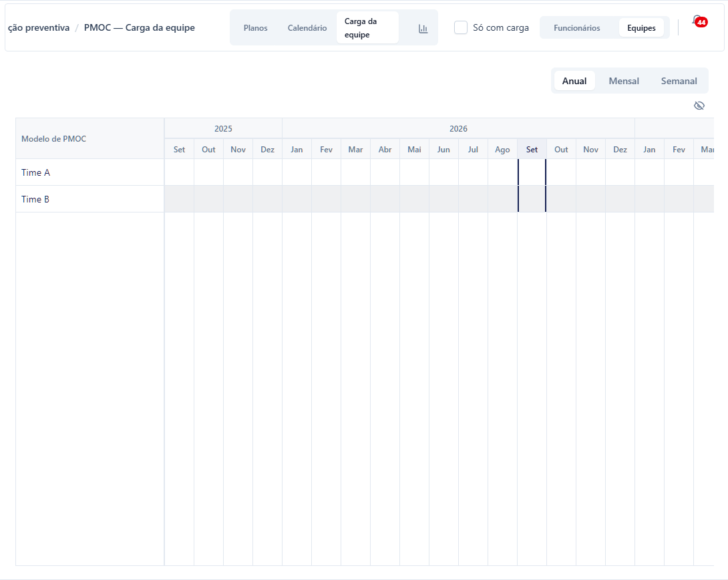Click the Mai month header
728x580 pixels.
pyautogui.click(x=414, y=150)
